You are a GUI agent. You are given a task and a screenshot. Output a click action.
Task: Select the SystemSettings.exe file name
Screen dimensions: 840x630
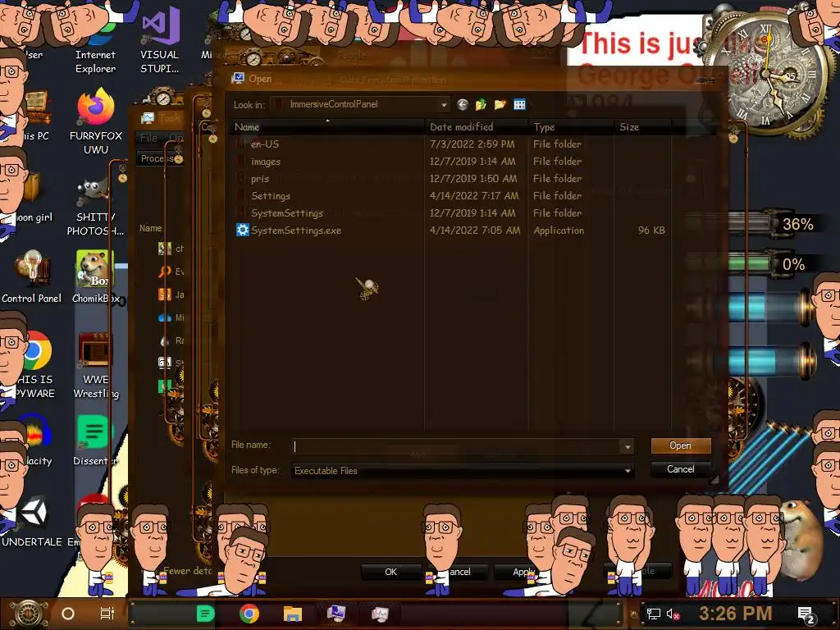[x=295, y=231]
